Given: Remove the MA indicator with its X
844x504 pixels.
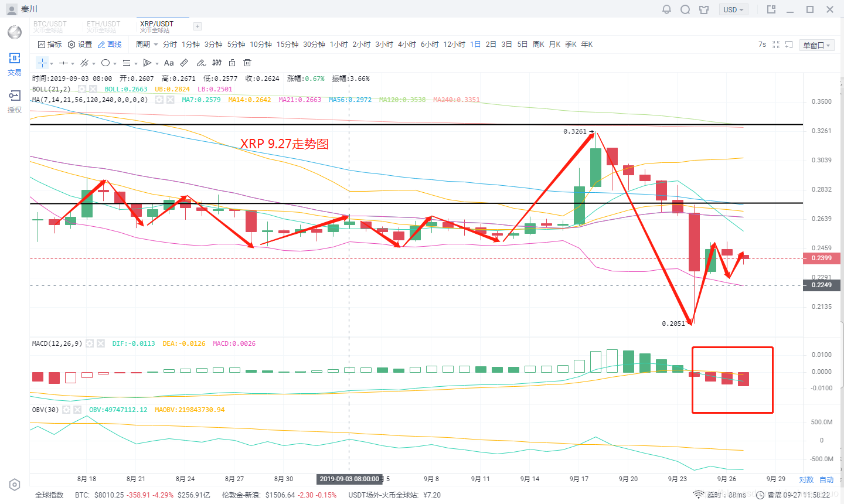Looking at the screenshot, I should (170, 100).
